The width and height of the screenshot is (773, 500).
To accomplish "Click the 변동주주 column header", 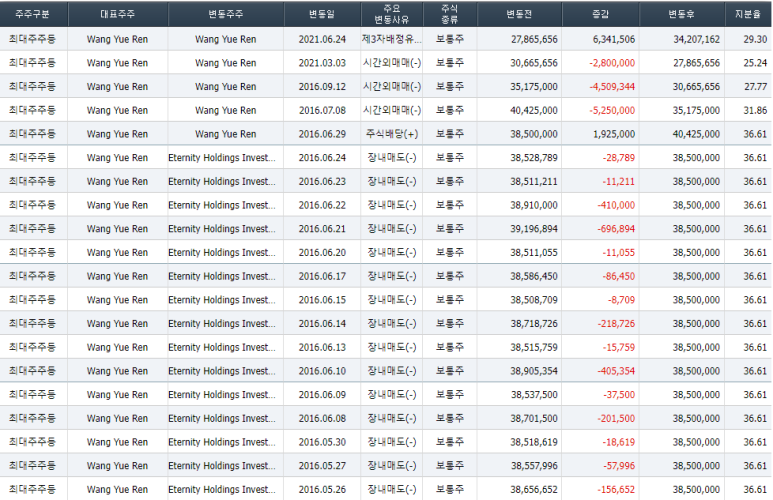I will pyautogui.click(x=225, y=14).
